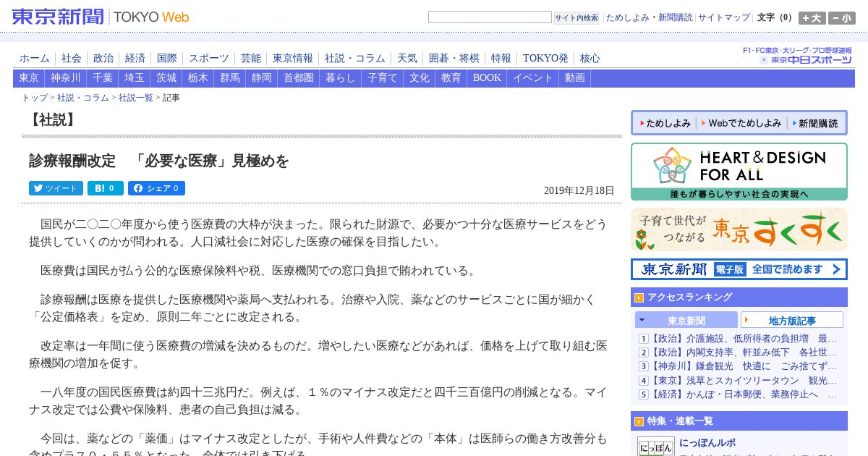Open the 経済 section
868x456 pixels.
click(135, 59)
